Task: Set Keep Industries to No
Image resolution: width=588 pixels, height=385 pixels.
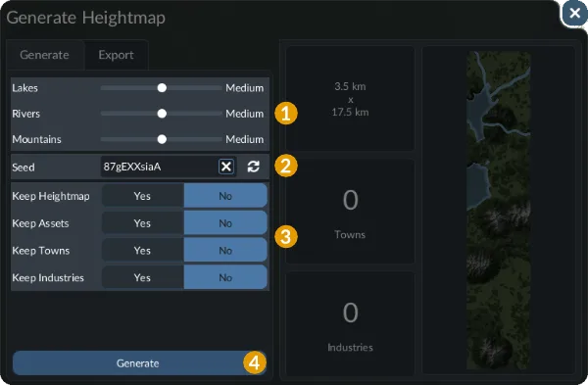Action: [x=225, y=278]
